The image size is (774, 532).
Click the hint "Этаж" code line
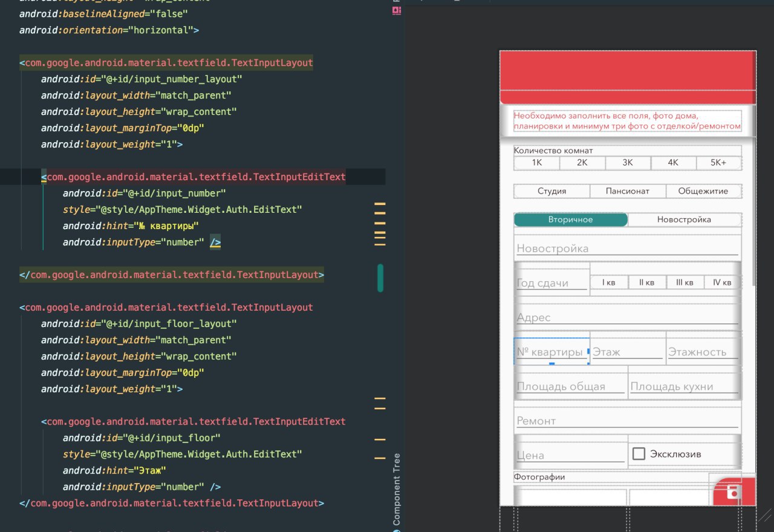[114, 471]
